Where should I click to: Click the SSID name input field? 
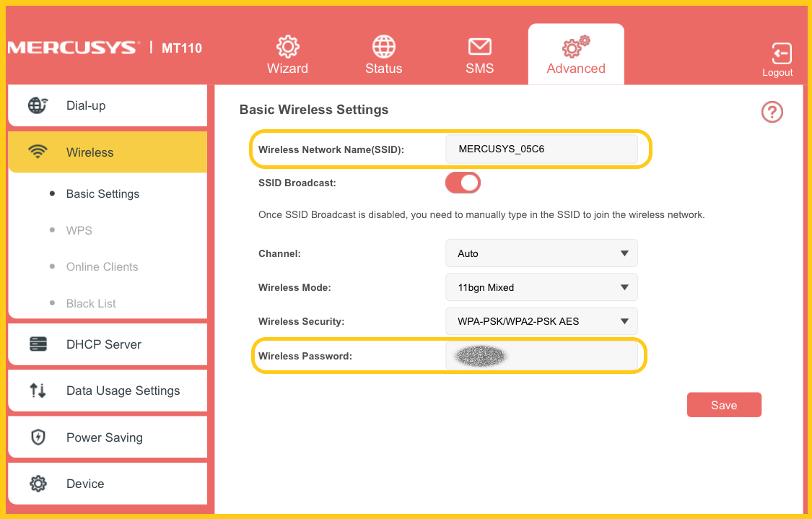click(x=541, y=149)
